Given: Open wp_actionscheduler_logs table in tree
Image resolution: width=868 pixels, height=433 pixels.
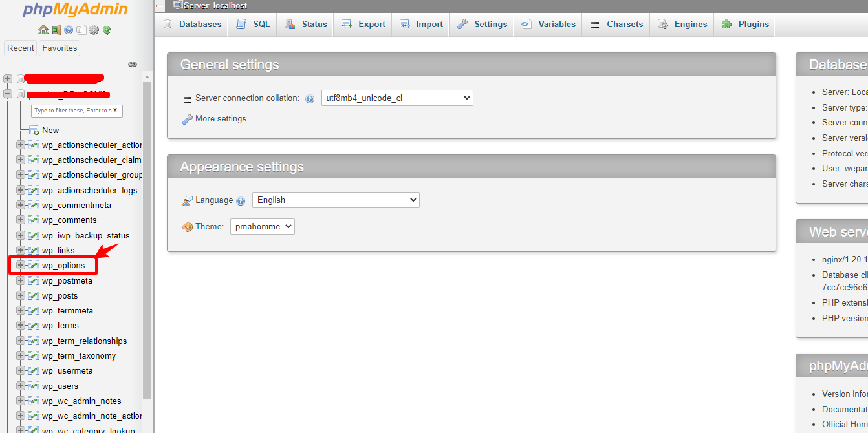Looking at the screenshot, I should click(x=89, y=190).
